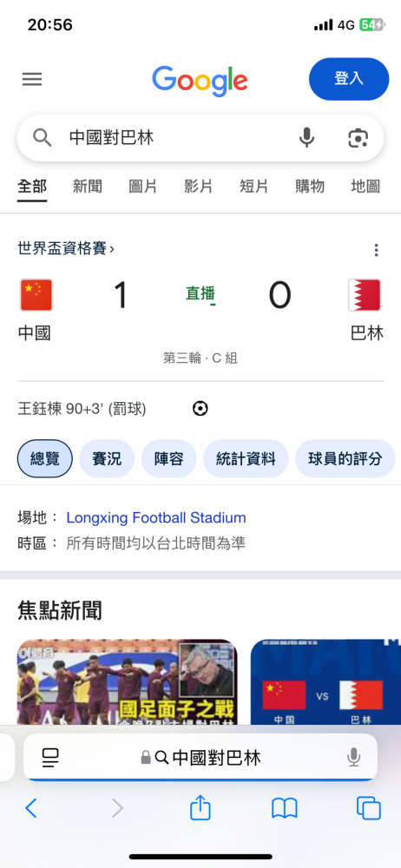This screenshot has width=401, height=868.
Task: Switch to the 圖片 tab
Action: point(143,186)
